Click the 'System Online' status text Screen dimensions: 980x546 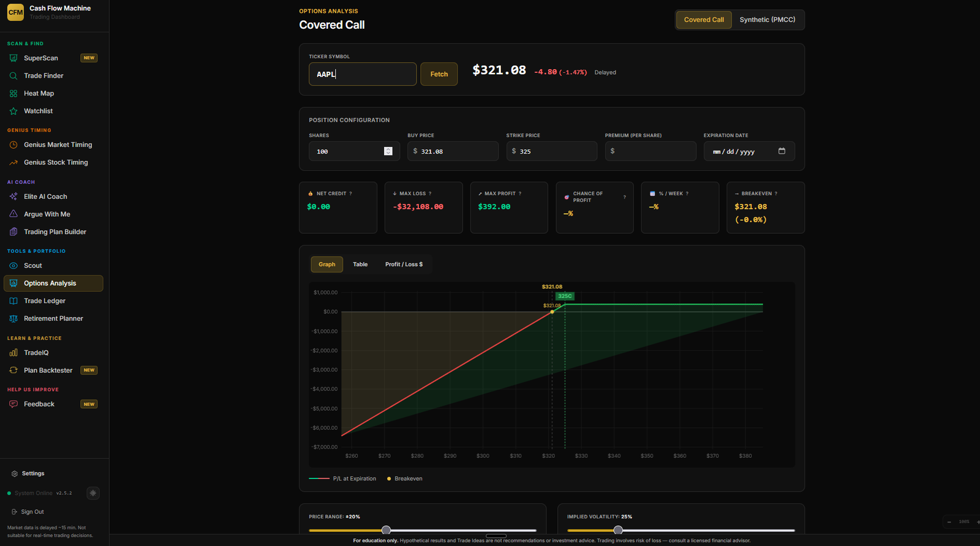[34, 493]
